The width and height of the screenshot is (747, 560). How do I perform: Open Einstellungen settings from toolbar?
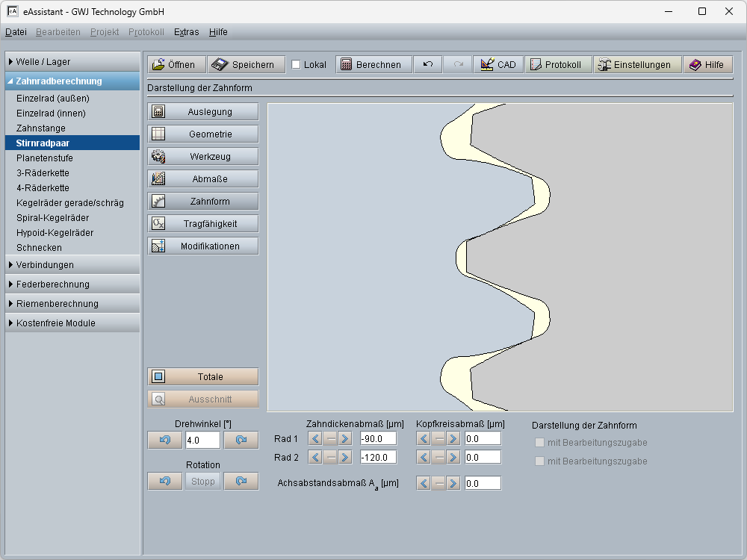coord(637,65)
